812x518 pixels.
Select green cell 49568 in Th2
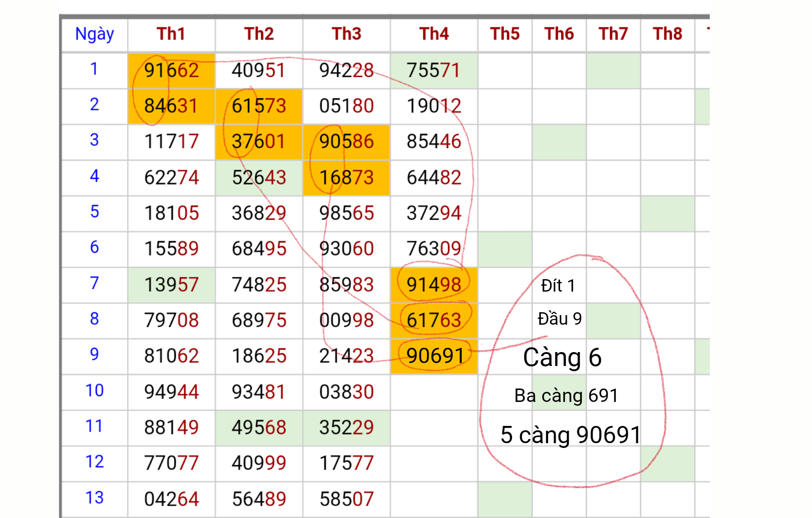click(x=259, y=427)
